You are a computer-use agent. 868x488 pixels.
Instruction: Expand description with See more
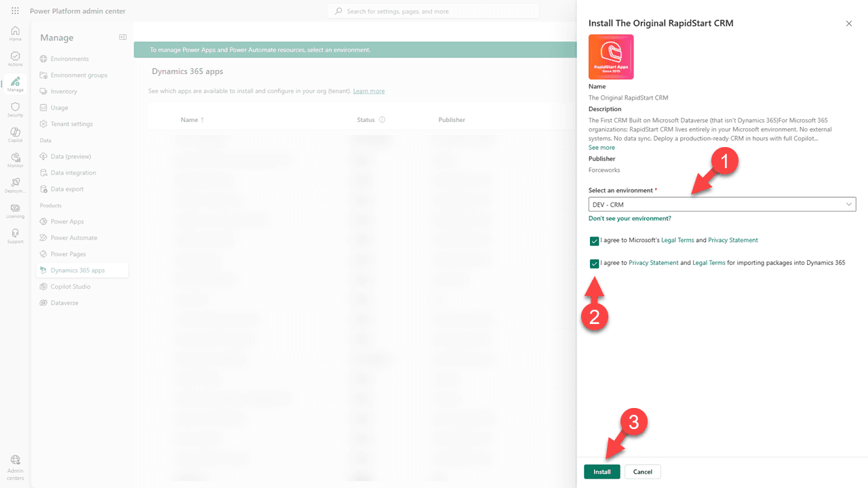[x=601, y=148]
